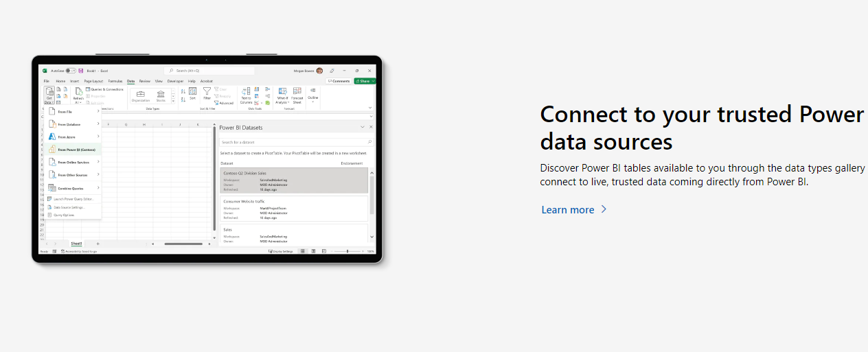The width and height of the screenshot is (868, 352).
Task: Open Queries & Connections
Action: click(105, 89)
